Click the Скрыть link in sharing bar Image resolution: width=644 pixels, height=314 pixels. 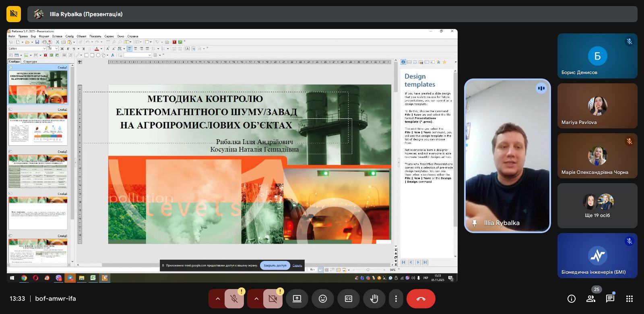[297, 265]
